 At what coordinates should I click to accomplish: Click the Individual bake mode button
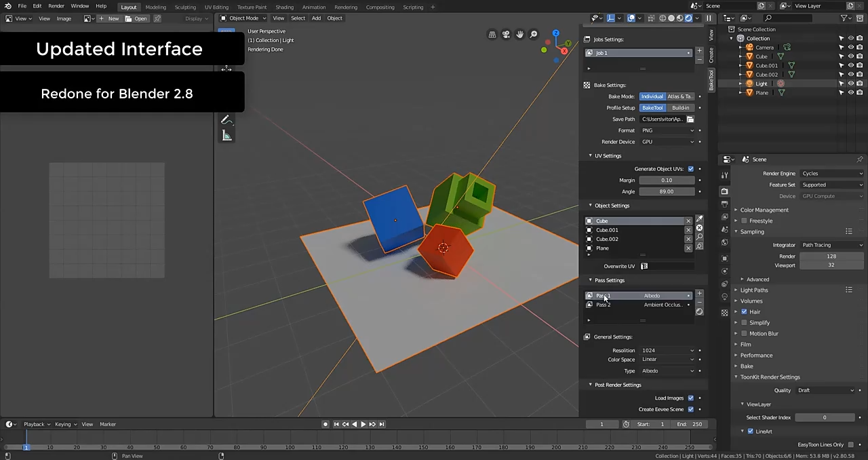click(652, 96)
